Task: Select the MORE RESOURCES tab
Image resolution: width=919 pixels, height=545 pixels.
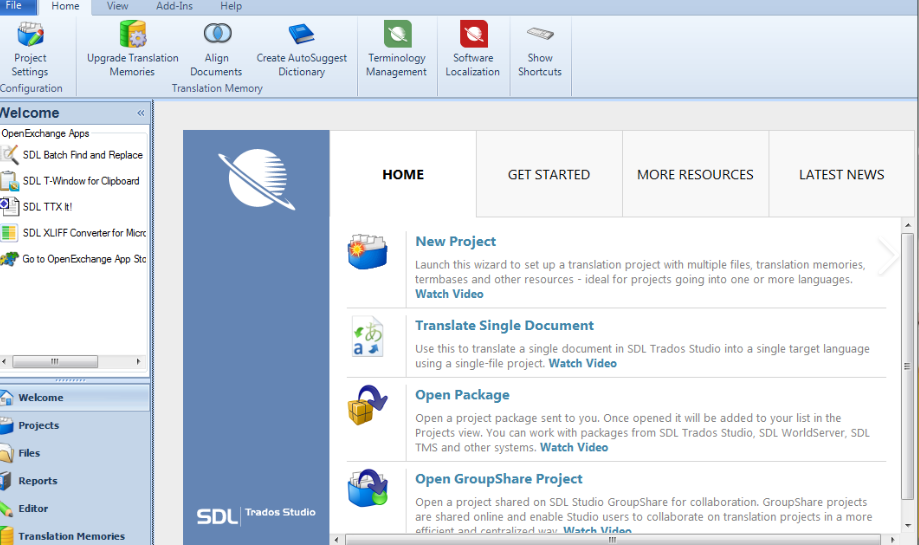Action: point(695,174)
